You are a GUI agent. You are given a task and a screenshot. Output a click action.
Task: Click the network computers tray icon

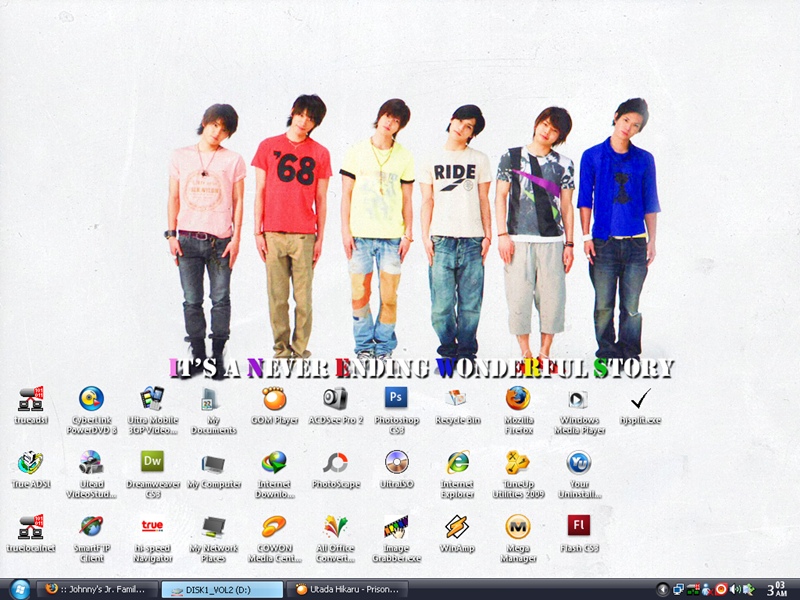click(679, 590)
